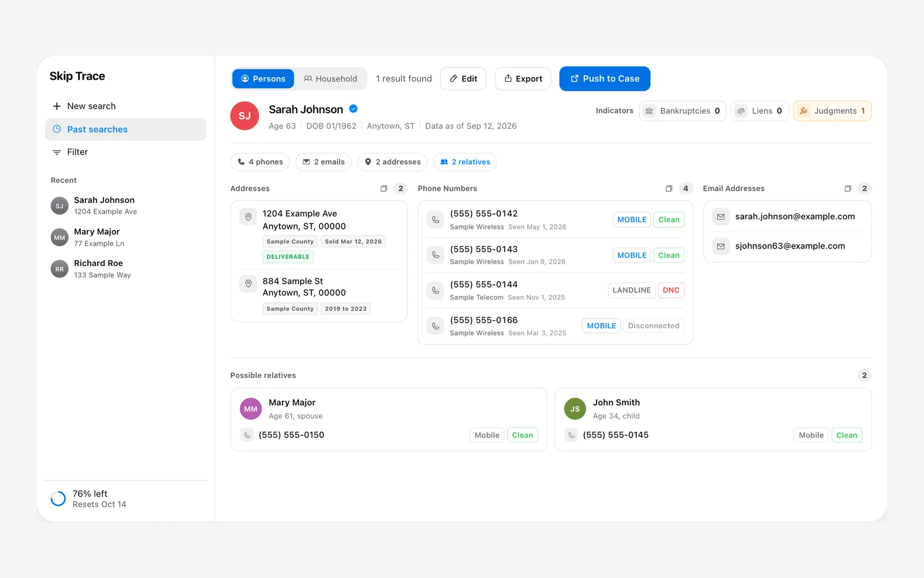Jump to the 4 phones chip
Viewport: 924px width, 578px height.
pos(260,162)
